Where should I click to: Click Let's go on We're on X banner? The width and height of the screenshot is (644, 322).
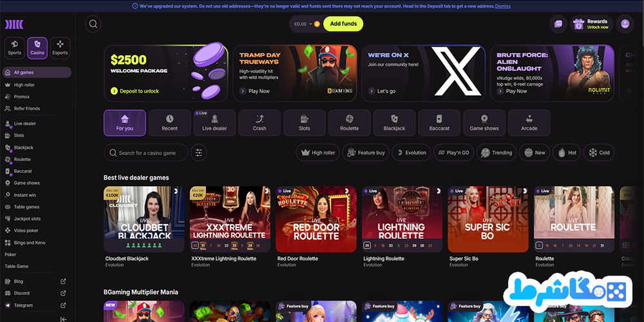click(382, 91)
